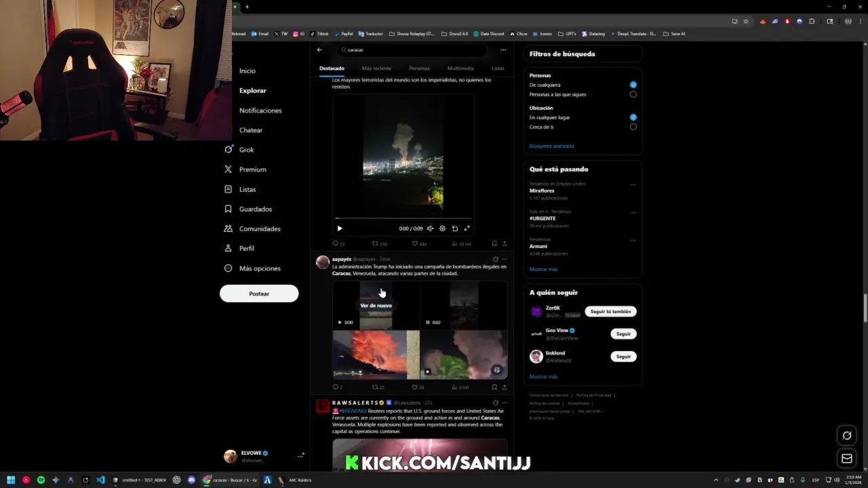Image resolution: width=868 pixels, height=488 pixels.
Task: Open Búsqueda avanzada link
Action: [551, 146]
